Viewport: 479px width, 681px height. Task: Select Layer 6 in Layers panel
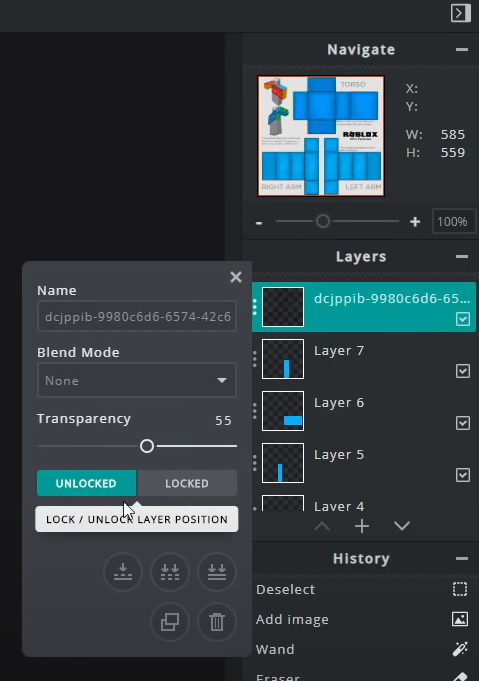364,411
